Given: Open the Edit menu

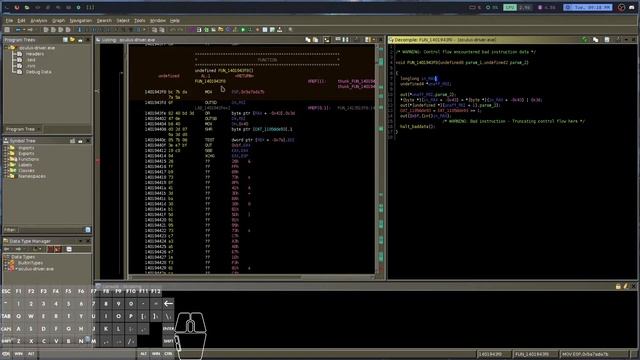Looking at the screenshot, I should tap(21, 20).
